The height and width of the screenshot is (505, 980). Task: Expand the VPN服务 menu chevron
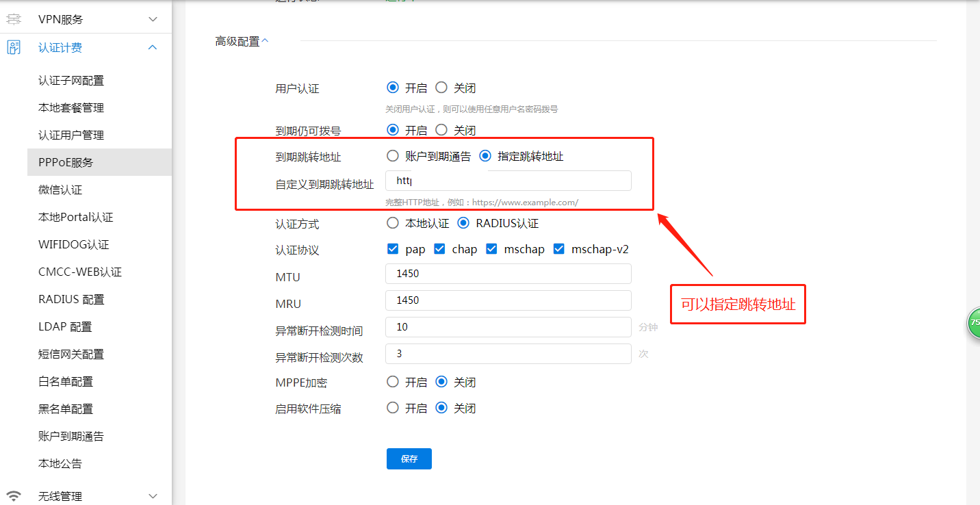153,19
